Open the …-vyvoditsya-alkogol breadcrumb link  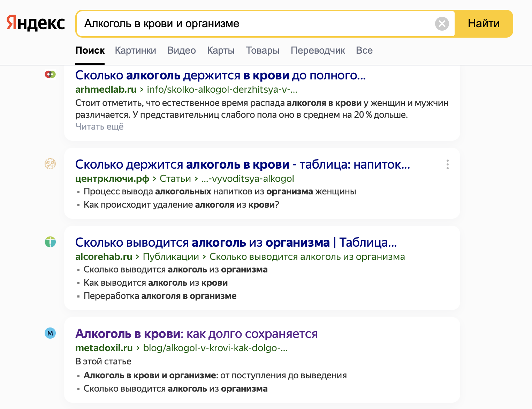pos(248,179)
